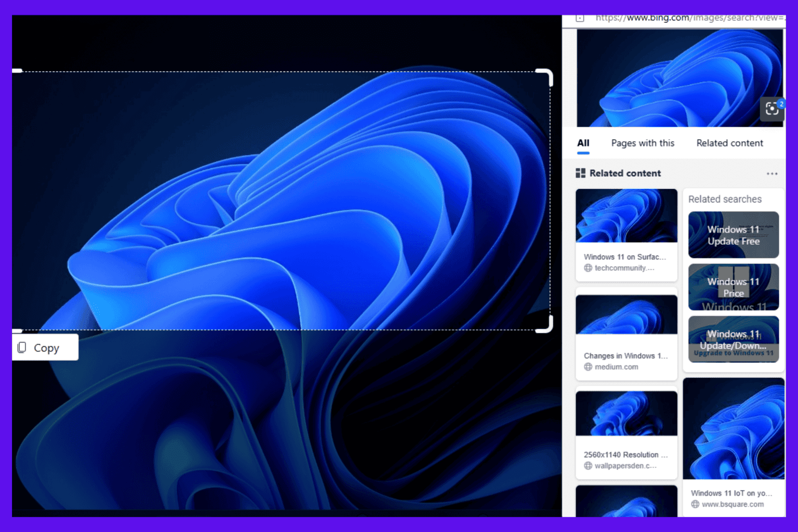Click the Copy button
Screen dimensions: 798x532
click(x=45, y=348)
